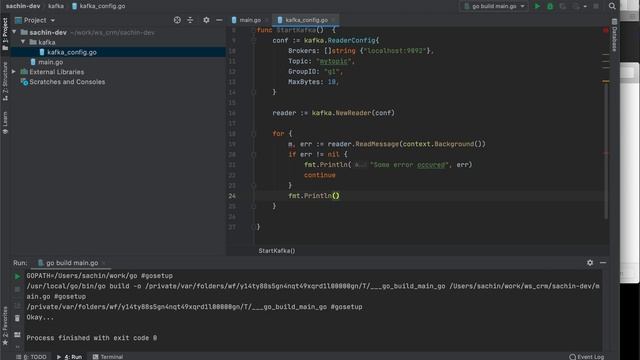
Task: Click sachin-dev breadcrumb in navigation bar
Action: tap(23, 6)
